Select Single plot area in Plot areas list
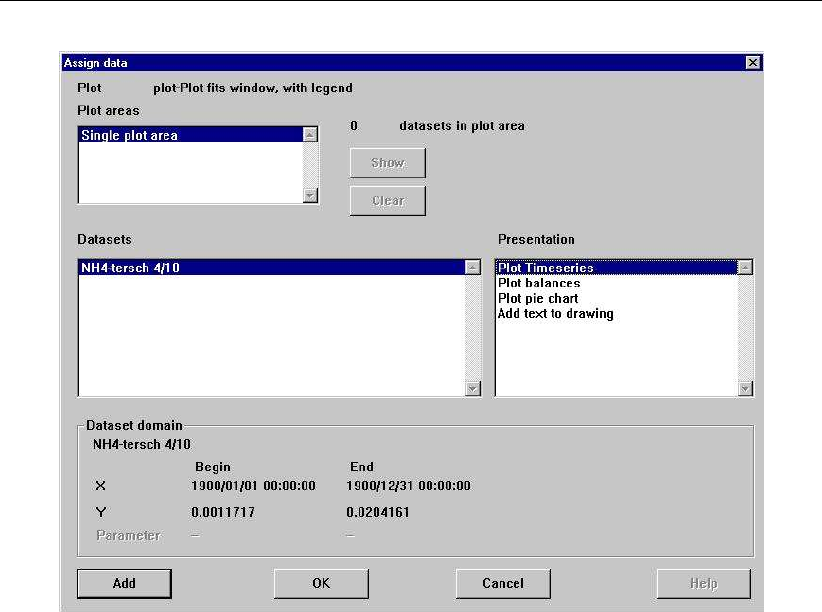The image size is (822, 612). (191, 135)
